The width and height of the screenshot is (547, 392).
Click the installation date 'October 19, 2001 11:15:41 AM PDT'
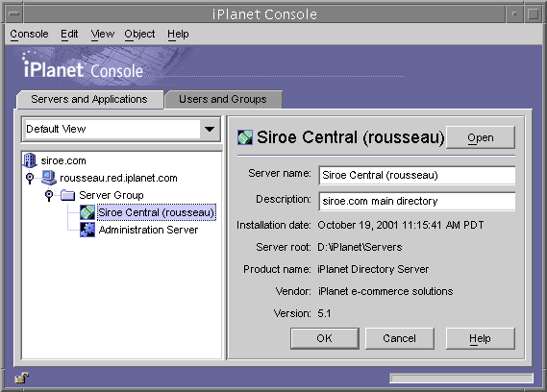click(401, 225)
